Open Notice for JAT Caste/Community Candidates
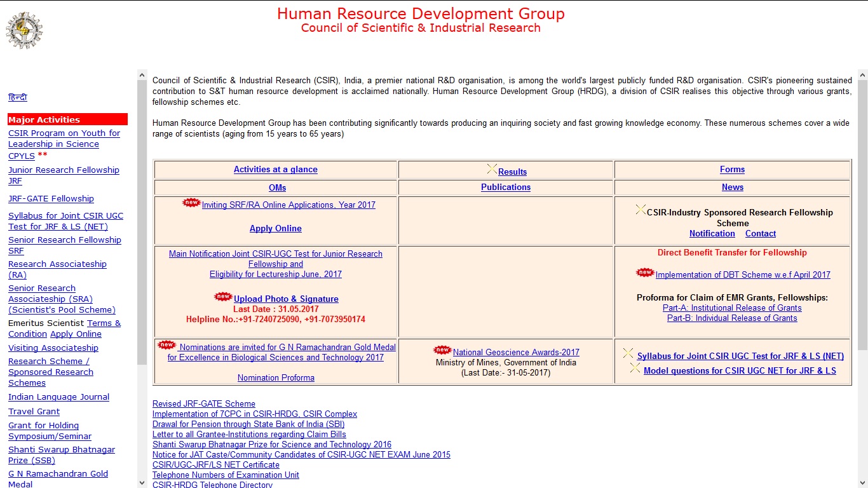Image resolution: width=868 pixels, height=488 pixels. click(x=301, y=455)
